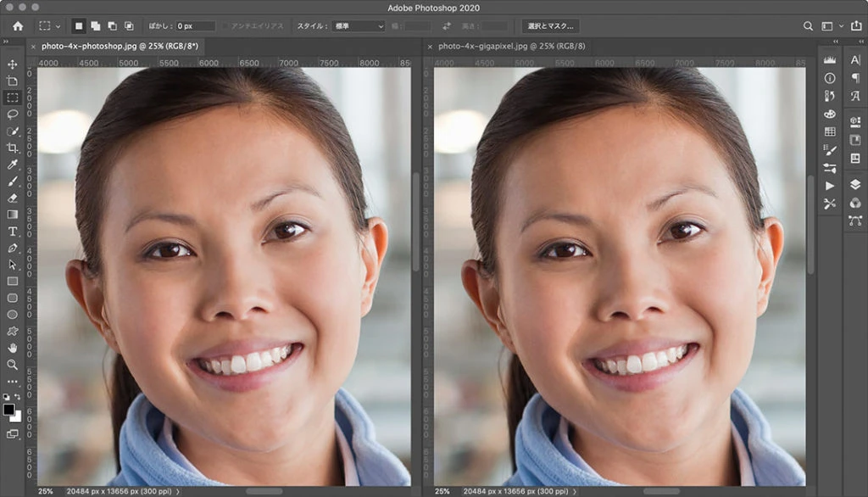The image size is (868, 497).
Task: Click the foreground color swatch
Action: (9, 410)
